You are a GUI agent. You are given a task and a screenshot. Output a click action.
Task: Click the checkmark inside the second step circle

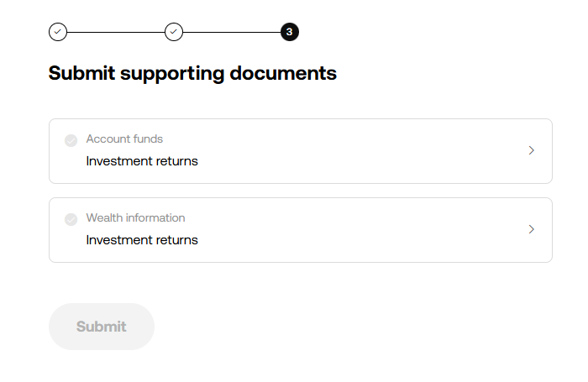point(174,32)
